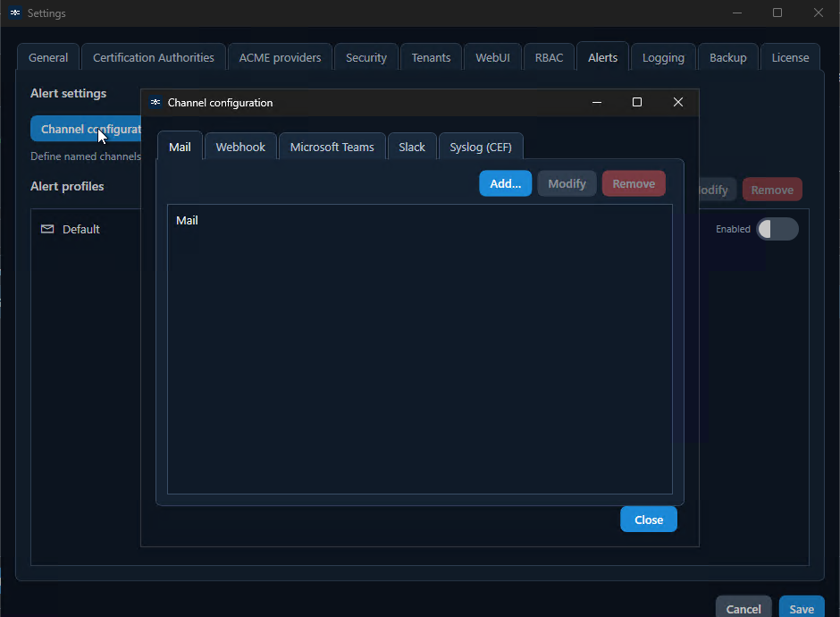Open the License tab

tap(790, 57)
